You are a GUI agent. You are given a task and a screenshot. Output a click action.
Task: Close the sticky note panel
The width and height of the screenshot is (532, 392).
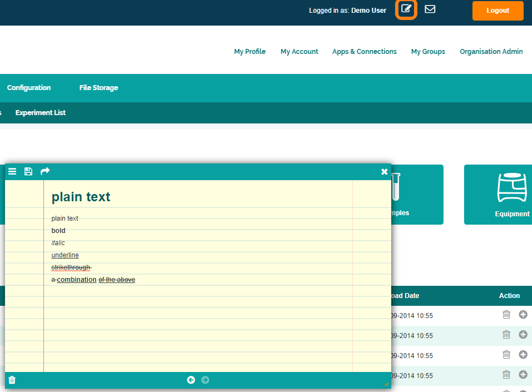384,172
